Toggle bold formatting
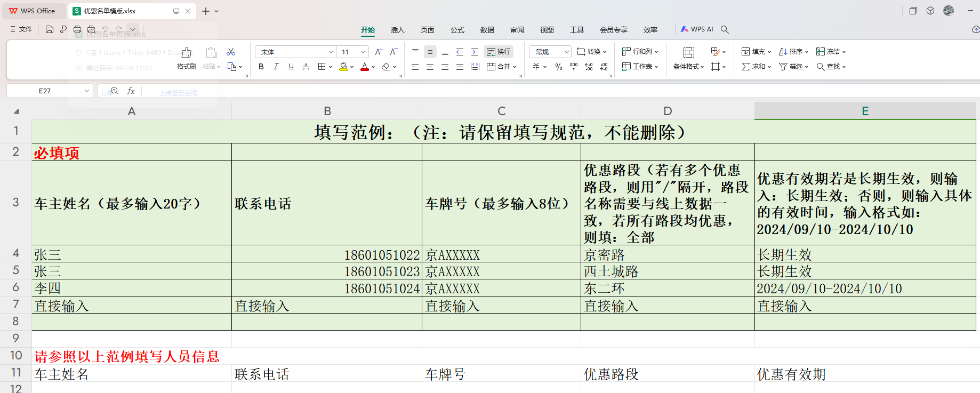Screen dimensions: 980x393 [x=261, y=67]
